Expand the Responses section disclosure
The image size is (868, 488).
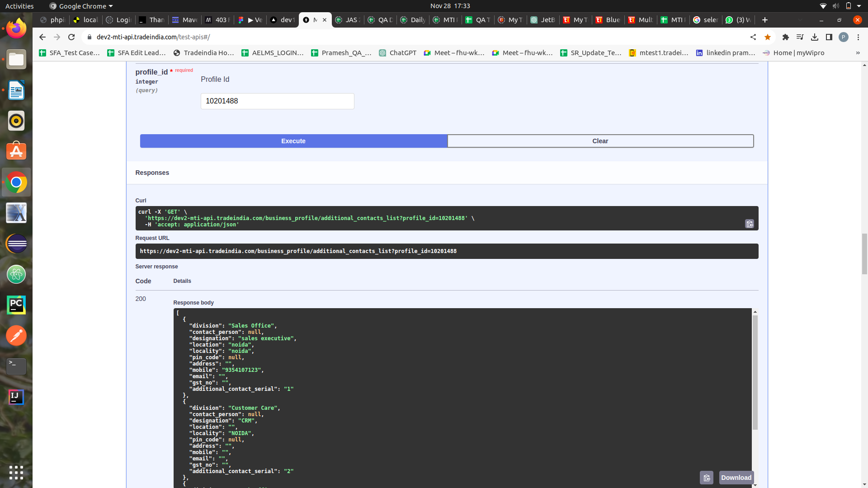[x=153, y=172]
